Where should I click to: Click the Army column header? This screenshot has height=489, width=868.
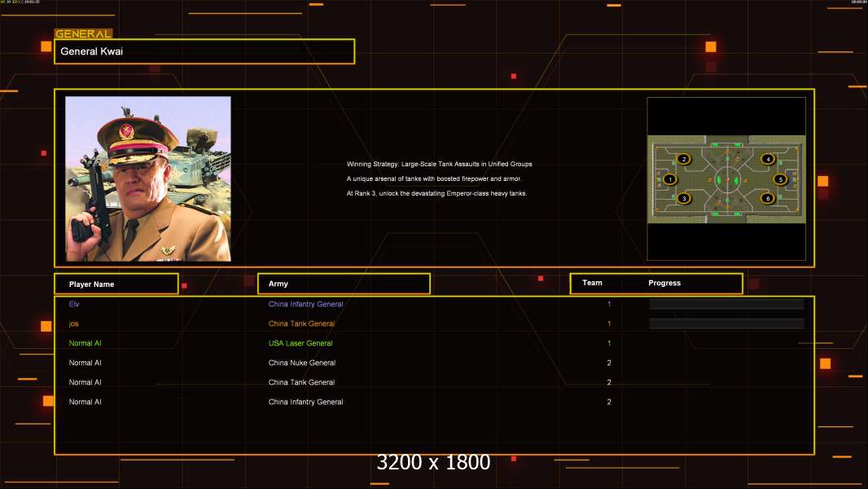click(344, 284)
